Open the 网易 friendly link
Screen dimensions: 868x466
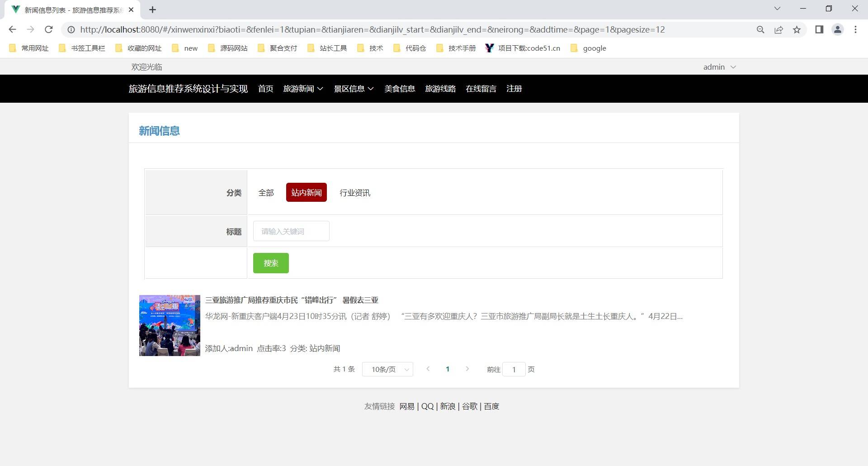(x=407, y=406)
